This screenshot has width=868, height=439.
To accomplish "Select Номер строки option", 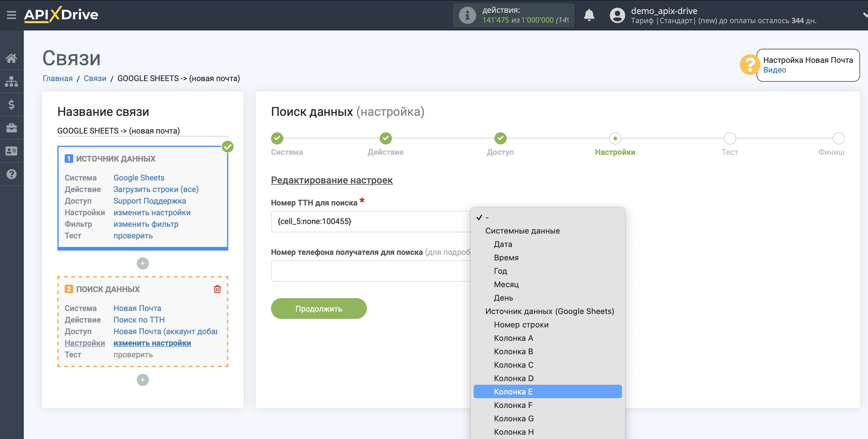I will click(x=548, y=325).
